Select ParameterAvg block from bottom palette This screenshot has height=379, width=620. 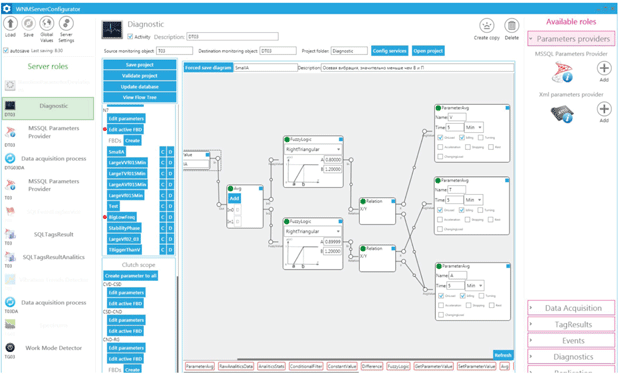[200, 367]
